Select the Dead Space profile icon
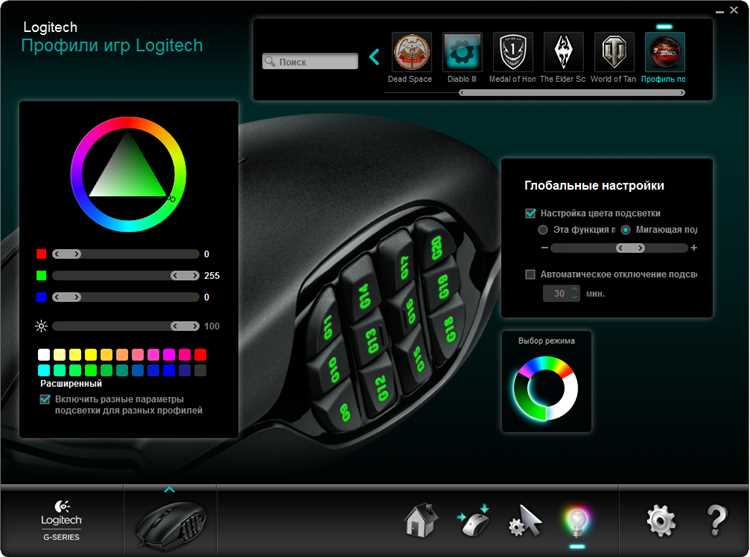Screen dimensions: 750x557 click(411, 51)
